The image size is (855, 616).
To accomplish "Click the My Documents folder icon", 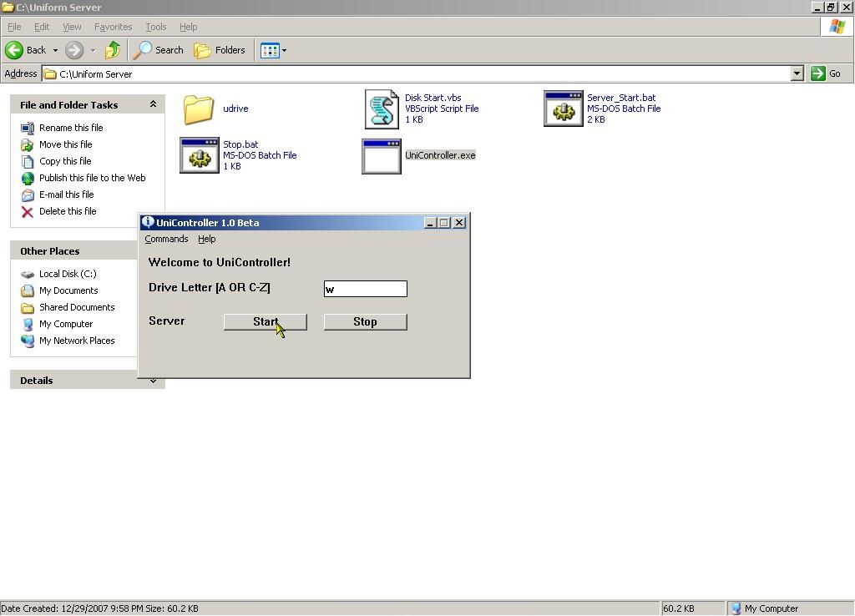I will tap(28, 291).
